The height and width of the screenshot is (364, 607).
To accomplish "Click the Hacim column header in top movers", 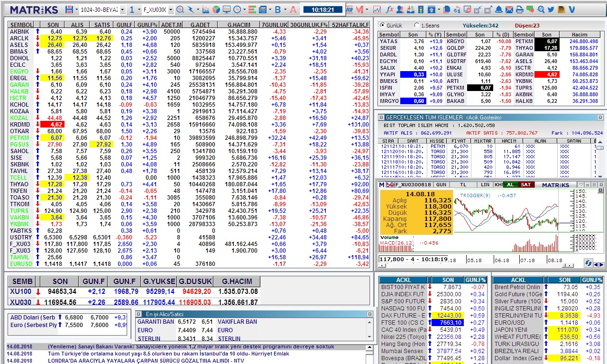I will (x=579, y=35).
